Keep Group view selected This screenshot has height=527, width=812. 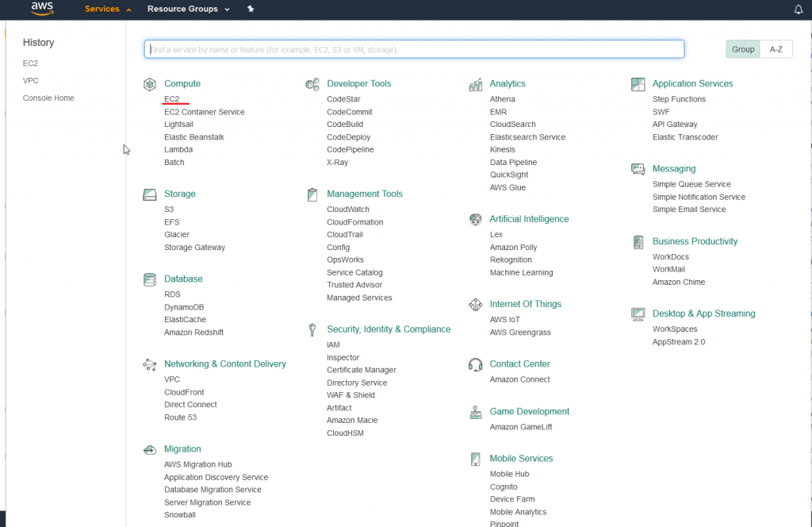[x=742, y=48]
